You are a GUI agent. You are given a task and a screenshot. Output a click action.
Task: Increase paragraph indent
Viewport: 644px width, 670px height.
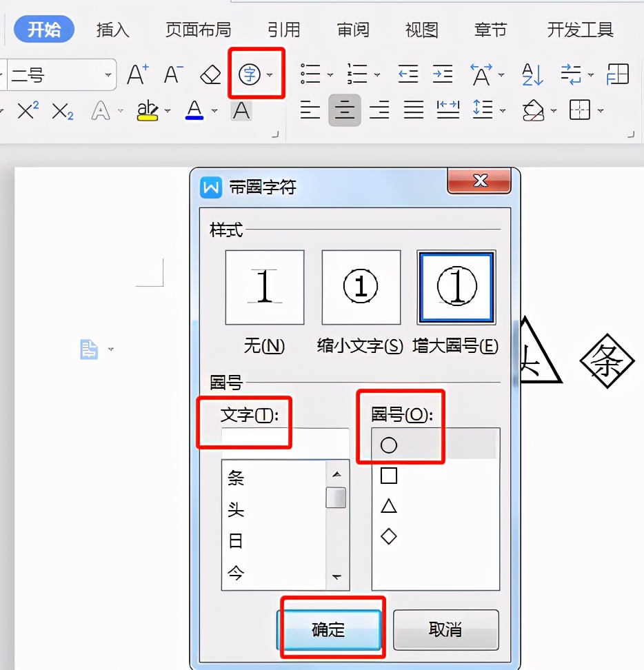tap(442, 74)
